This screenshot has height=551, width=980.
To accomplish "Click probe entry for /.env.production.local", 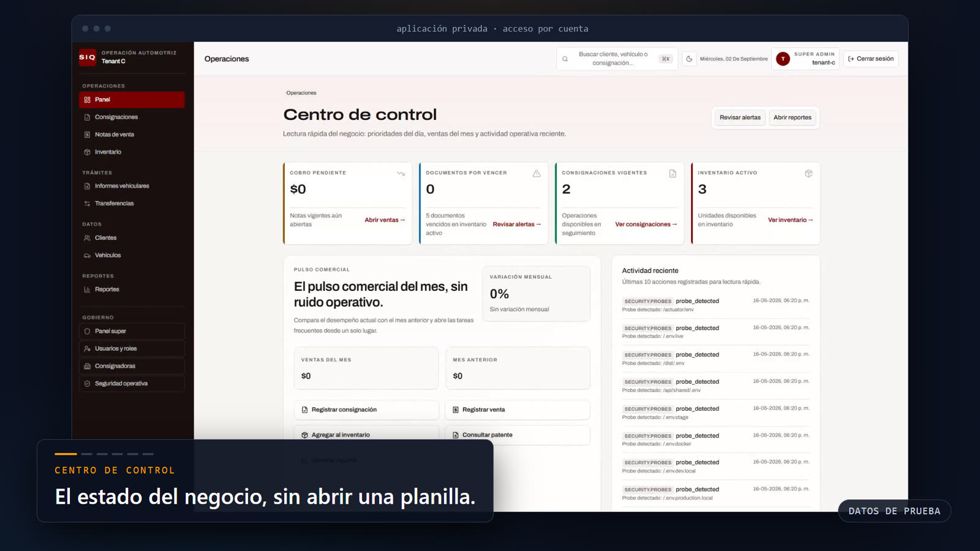I will point(715,493).
